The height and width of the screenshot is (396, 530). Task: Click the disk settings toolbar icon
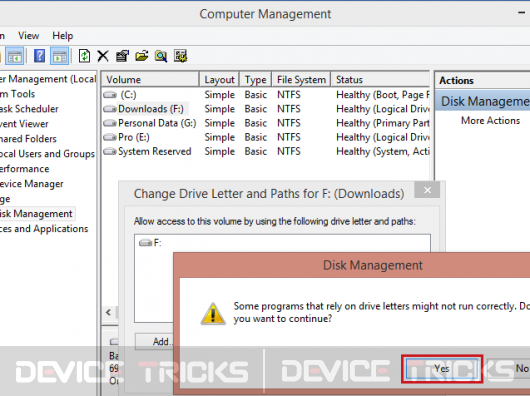[180, 56]
